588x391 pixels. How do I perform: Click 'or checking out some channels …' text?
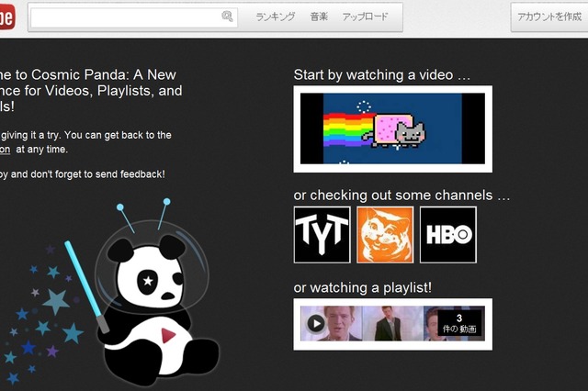(401, 195)
